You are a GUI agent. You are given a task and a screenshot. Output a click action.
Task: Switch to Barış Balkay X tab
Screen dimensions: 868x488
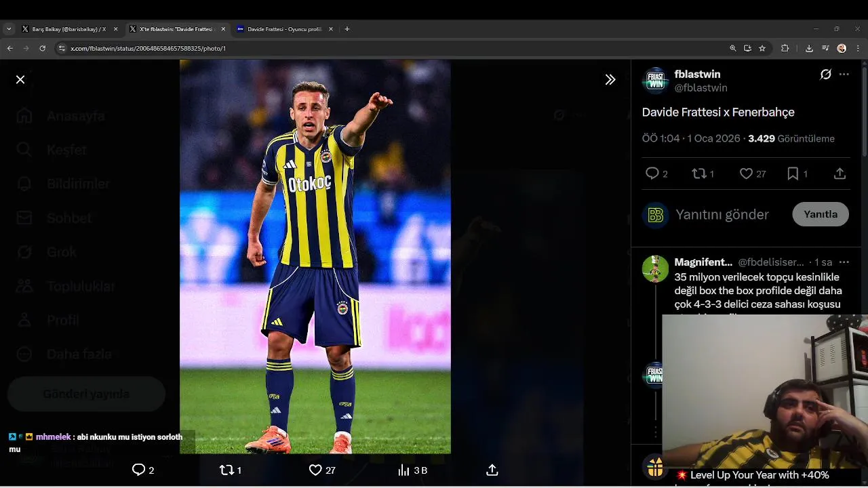click(69, 29)
